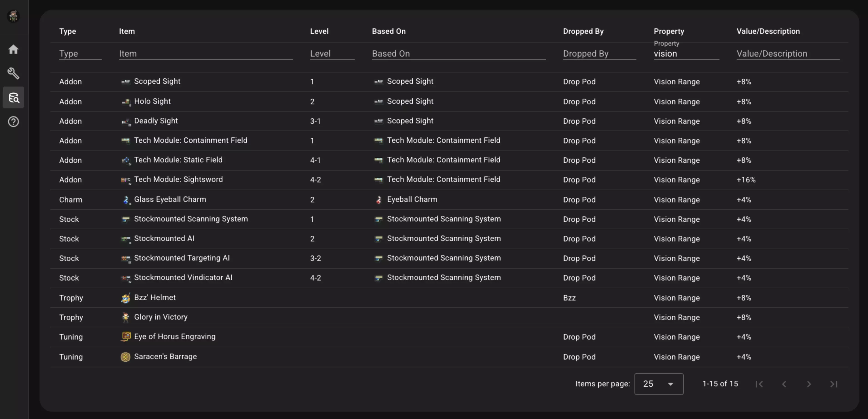Sort by the Level column header
This screenshot has width=868, height=419.
tap(319, 31)
